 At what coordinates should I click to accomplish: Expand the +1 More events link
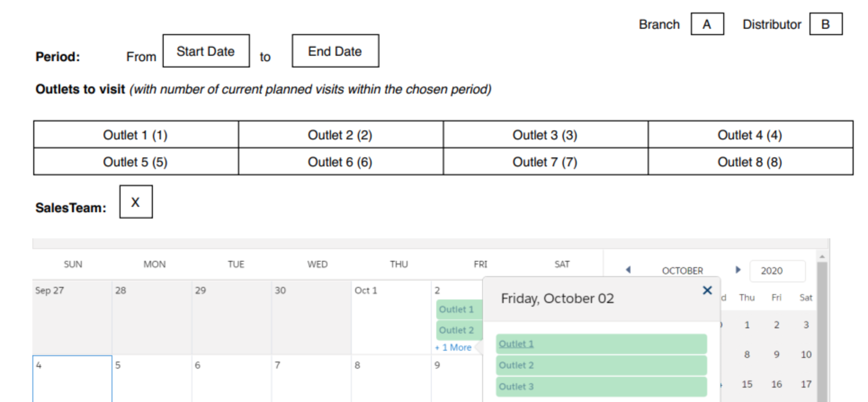pyautogui.click(x=453, y=348)
